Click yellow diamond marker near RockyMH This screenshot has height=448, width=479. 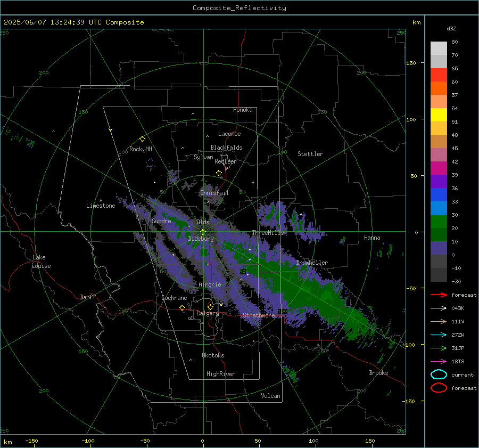click(x=142, y=139)
